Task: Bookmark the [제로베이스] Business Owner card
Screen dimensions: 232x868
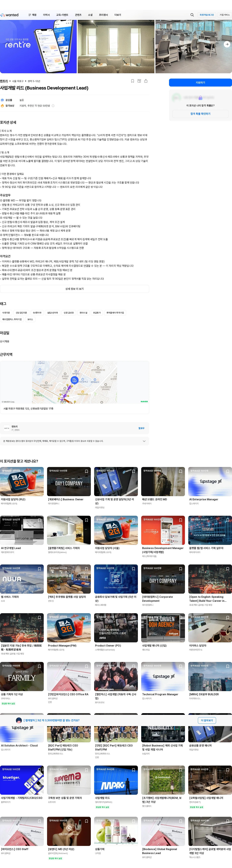Action: click(x=87, y=471)
